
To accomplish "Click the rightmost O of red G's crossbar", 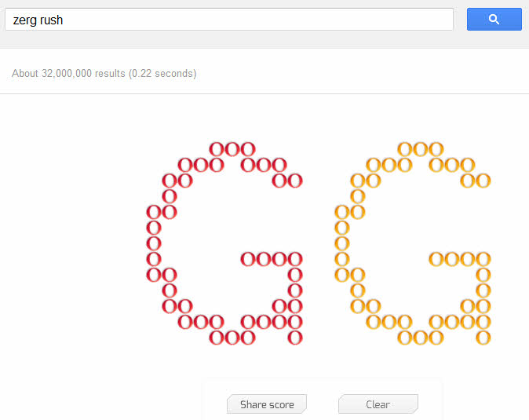I will (x=295, y=259).
